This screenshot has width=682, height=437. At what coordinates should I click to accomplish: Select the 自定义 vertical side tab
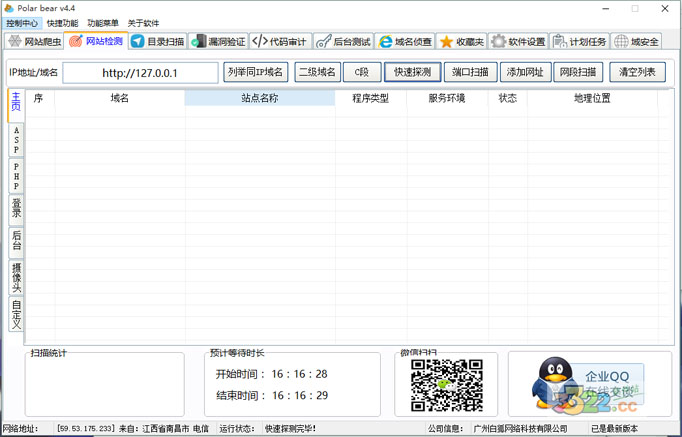coord(16,314)
